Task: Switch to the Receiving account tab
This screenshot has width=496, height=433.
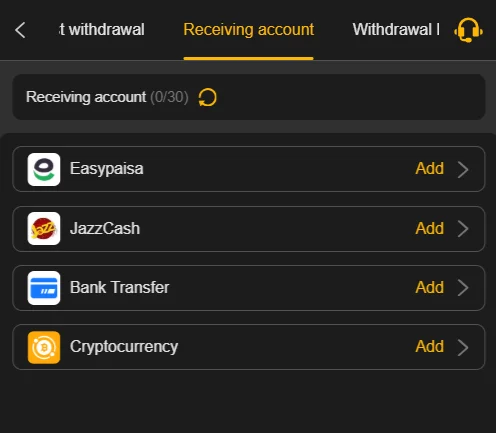Action: tap(249, 30)
